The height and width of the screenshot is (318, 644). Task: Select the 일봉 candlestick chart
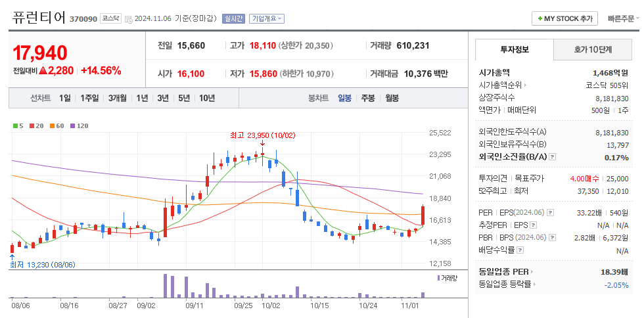344,98
